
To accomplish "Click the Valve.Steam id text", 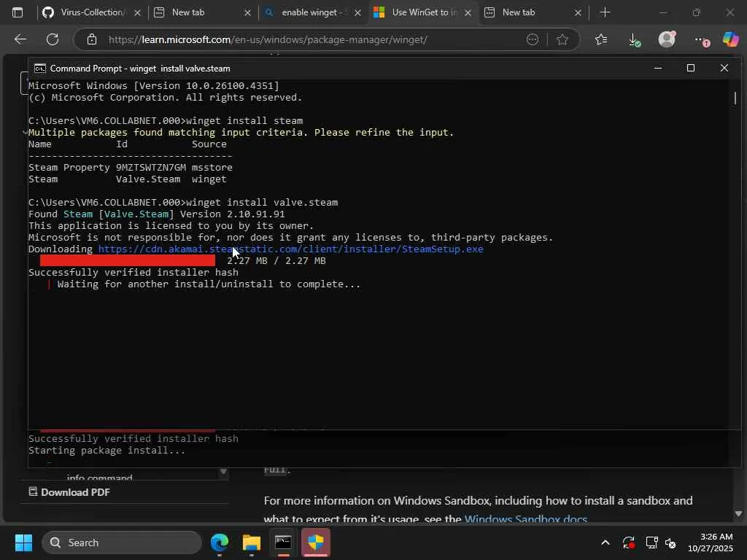I will click(x=147, y=179).
